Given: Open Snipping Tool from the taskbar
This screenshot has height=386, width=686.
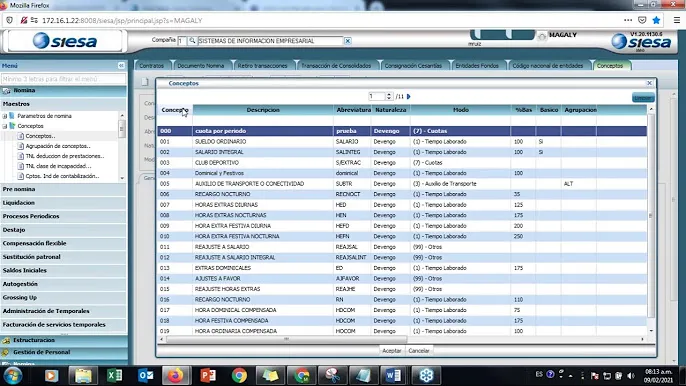Looking at the screenshot, I should tap(332, 375).
